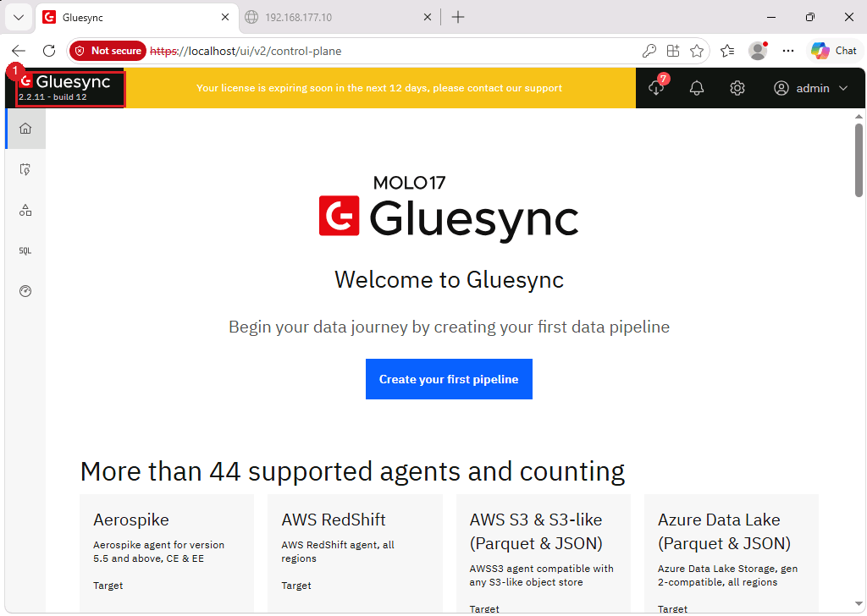Go back using browser back arrow

(x=19, y=51)
